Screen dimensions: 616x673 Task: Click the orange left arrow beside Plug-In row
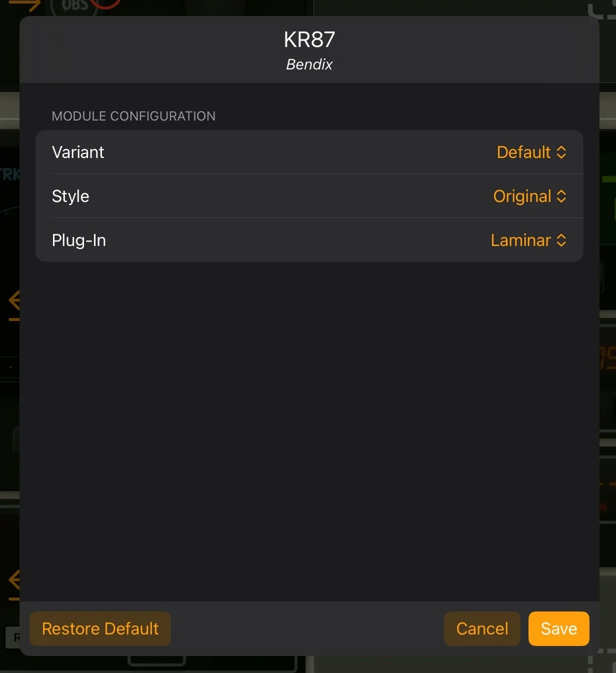coord(14,304)
